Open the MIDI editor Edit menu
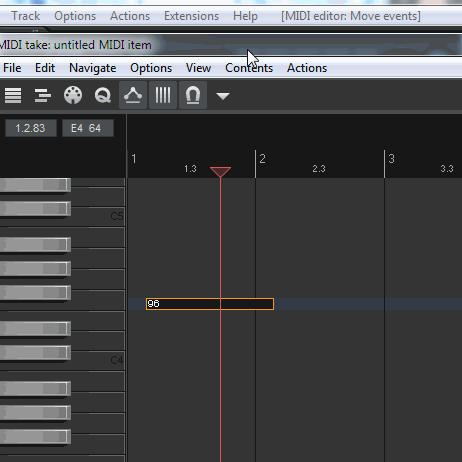Screen dimensions: 462x462 click(x=45, y=68)
